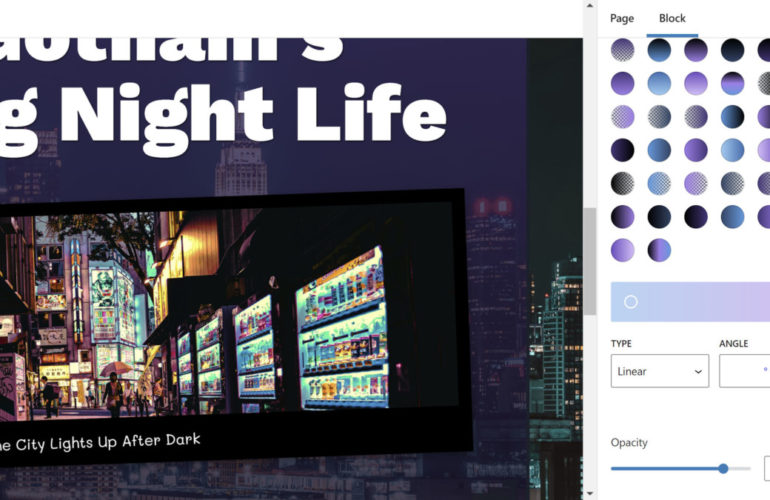
Task: Apply the last swatch in the gradient grid
Action: pyautogui.click(x=659, y=250)
